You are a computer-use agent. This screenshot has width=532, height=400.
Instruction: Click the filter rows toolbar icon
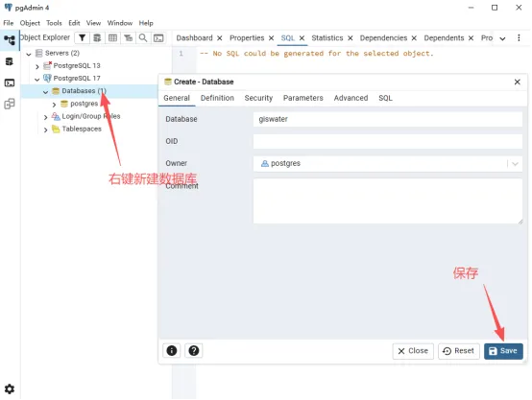coord(83,38)
